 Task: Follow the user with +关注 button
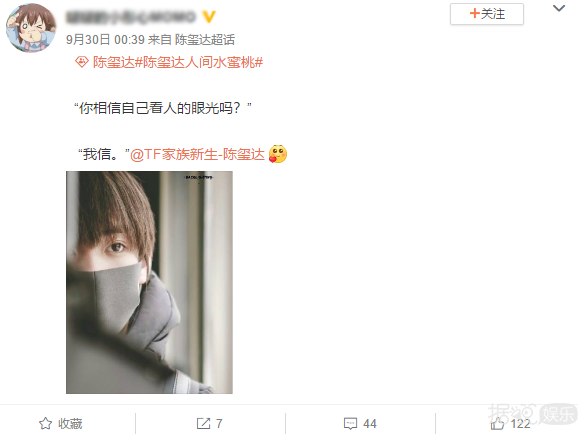pyautogui.click(x=487, y=14)
